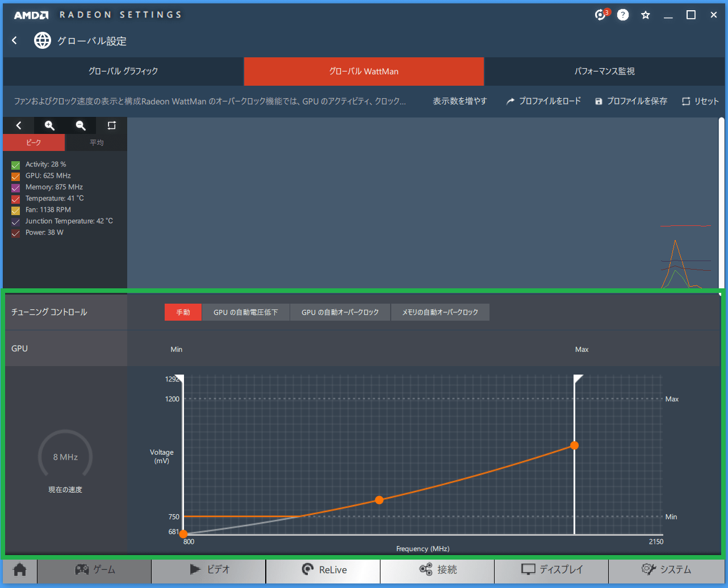
Task: Click the Min frequency limit marker
Action: pos(179,379)
